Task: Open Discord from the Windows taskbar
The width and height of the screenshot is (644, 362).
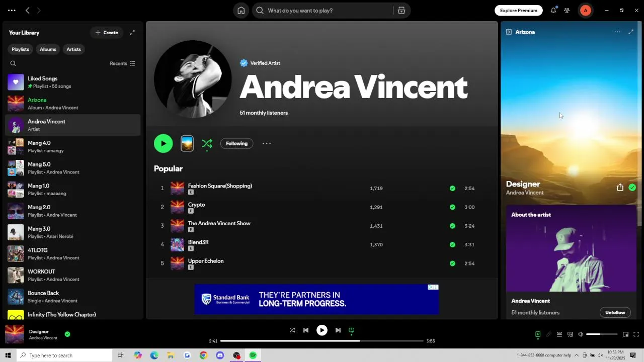Action: click(220, 355)
